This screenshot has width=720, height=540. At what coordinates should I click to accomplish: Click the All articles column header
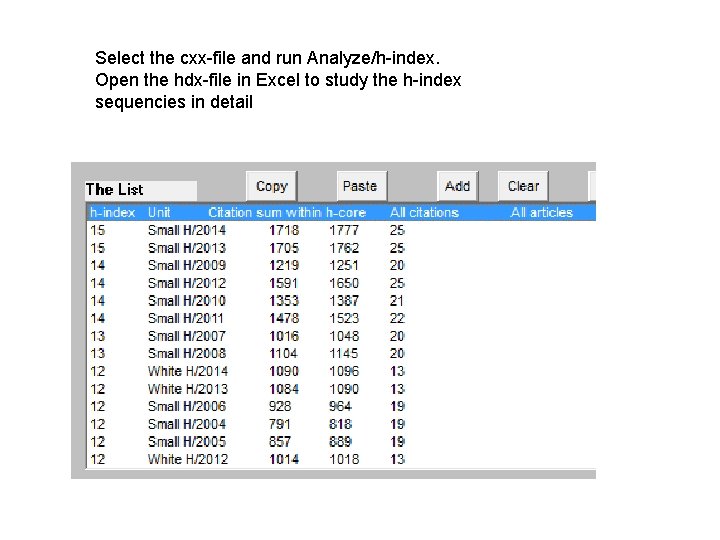541,213
